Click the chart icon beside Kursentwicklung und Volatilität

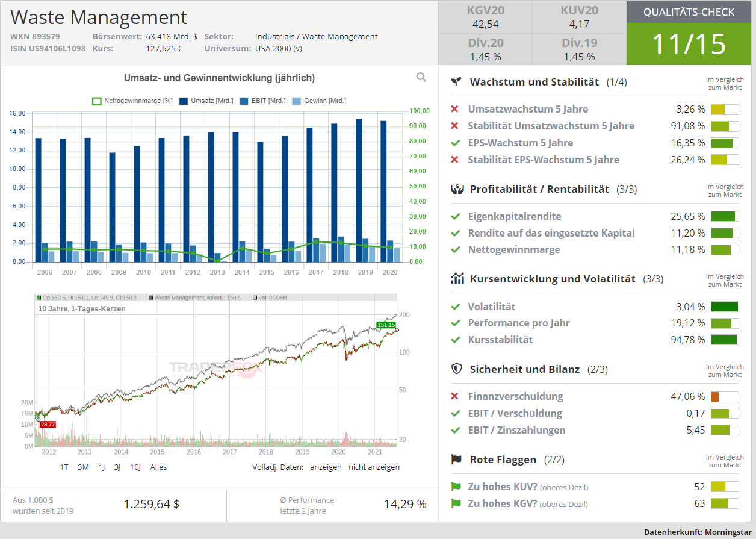click(457, 279)
